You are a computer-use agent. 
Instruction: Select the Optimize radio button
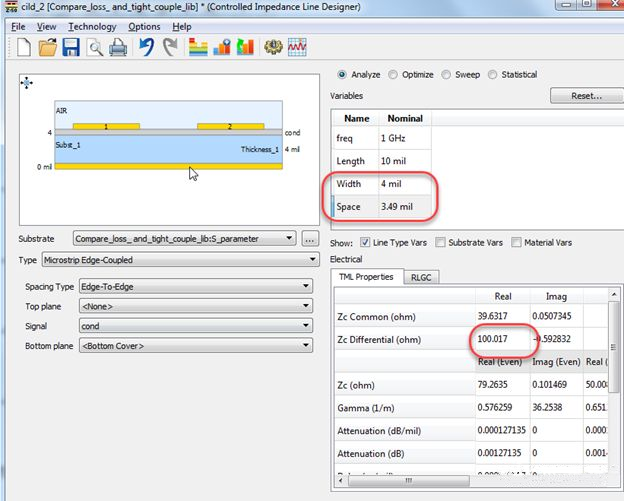393,74
